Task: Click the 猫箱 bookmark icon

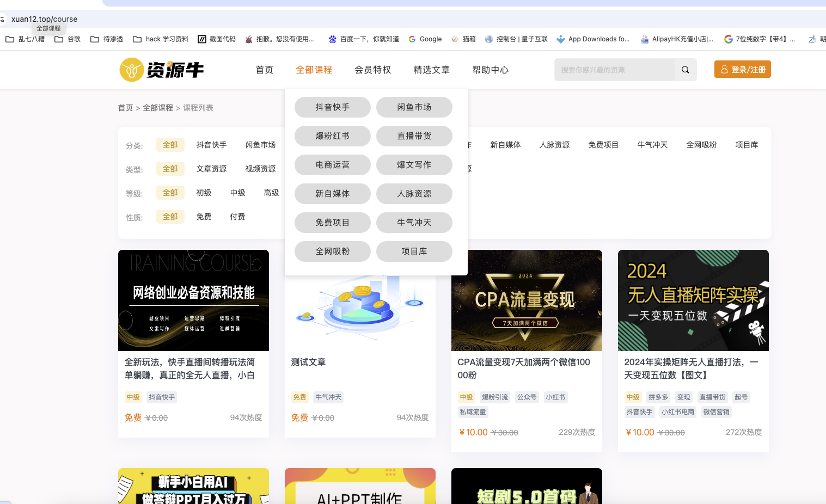Action: [x=454, y=39]
